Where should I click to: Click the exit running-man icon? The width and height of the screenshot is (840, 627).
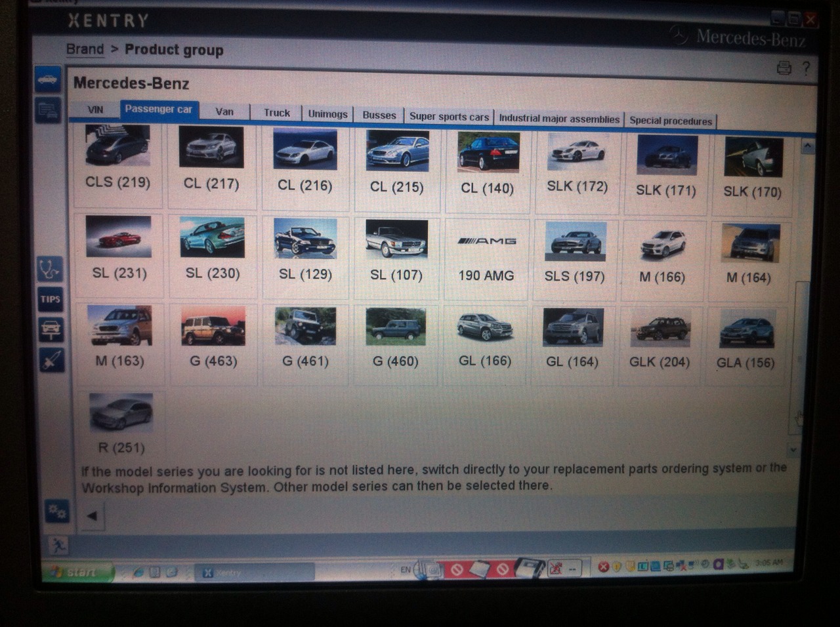pos(58,545)
